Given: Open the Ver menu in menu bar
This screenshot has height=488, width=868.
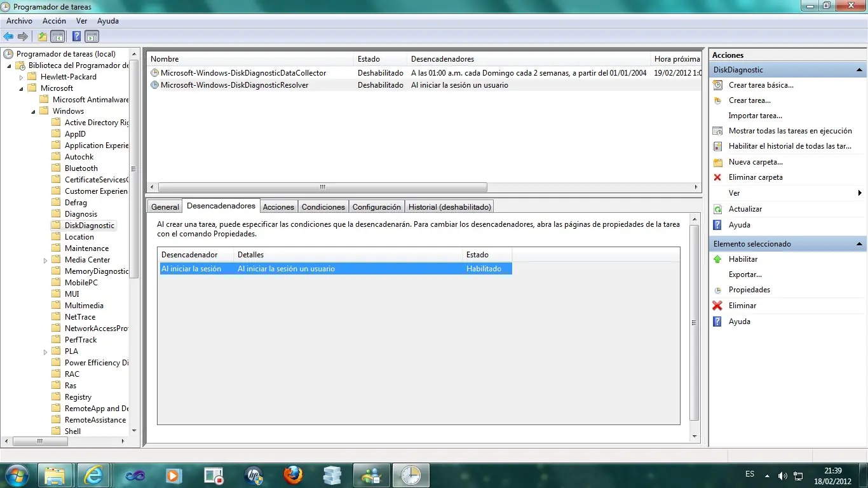Looking at the screenshot, I should pyautogui.click(x=81, y=21).
